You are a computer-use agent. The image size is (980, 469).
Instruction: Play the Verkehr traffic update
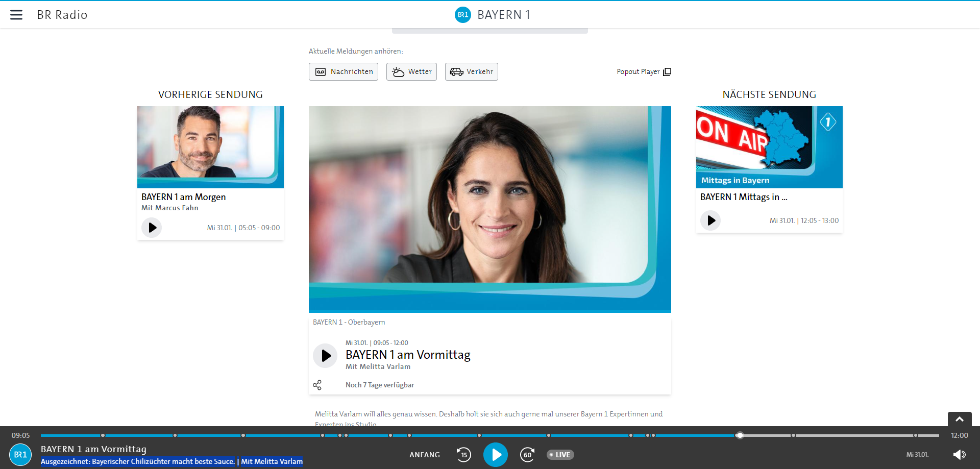472,71
